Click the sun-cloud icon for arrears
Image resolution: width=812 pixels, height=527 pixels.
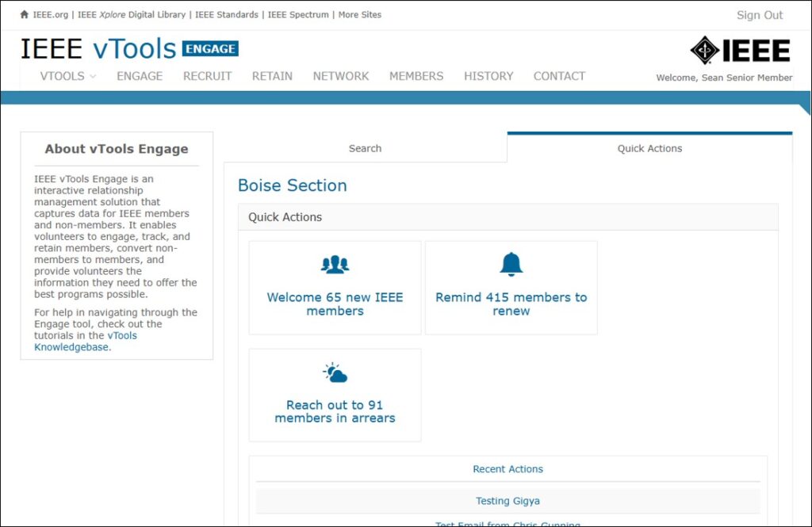point(335,372)
